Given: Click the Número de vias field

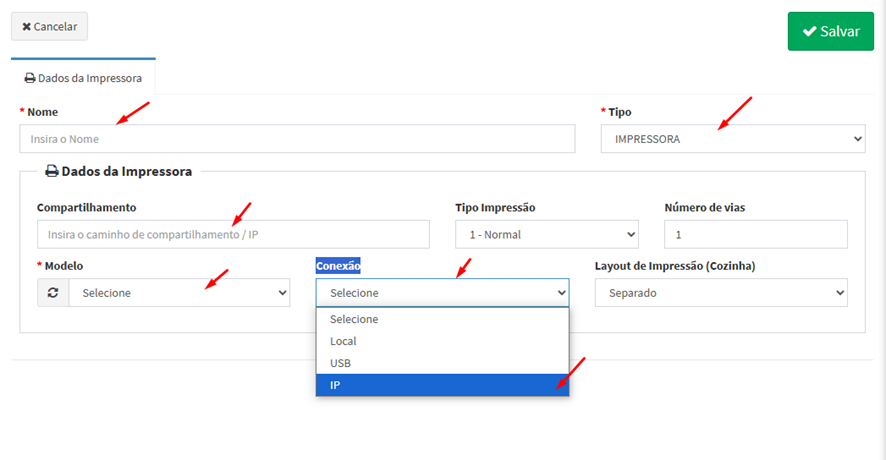Looking at the screenshot, I should click(x=755, y=234).
